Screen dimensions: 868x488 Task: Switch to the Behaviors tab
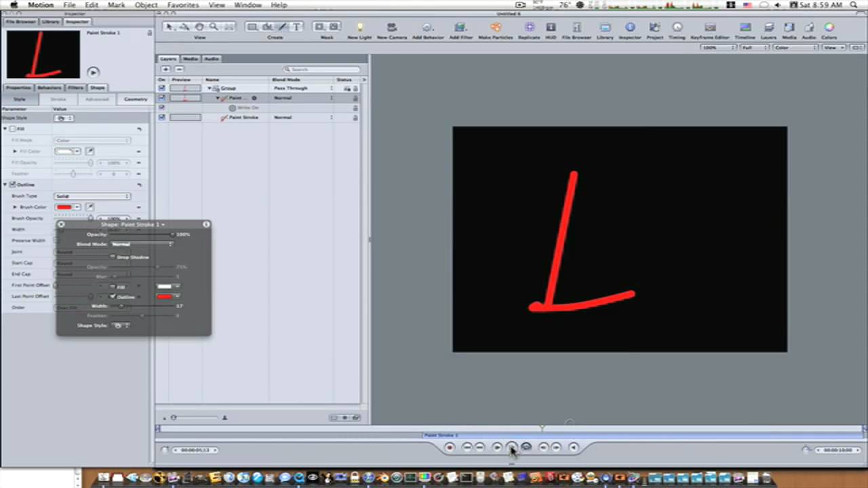tap(49, 87)
